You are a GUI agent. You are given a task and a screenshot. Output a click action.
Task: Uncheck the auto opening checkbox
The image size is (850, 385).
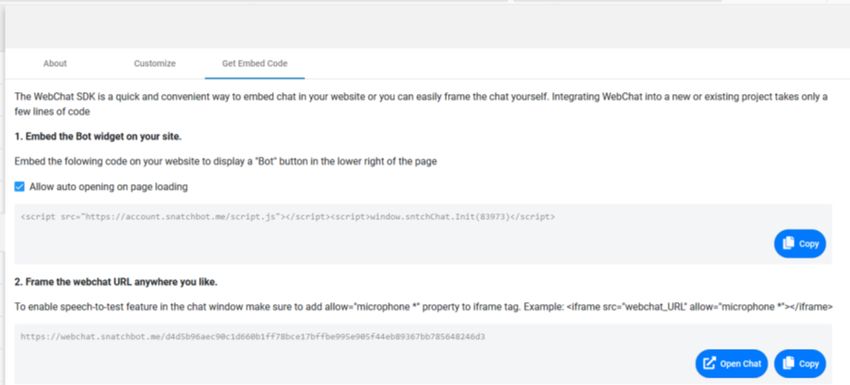click(20, 187)
